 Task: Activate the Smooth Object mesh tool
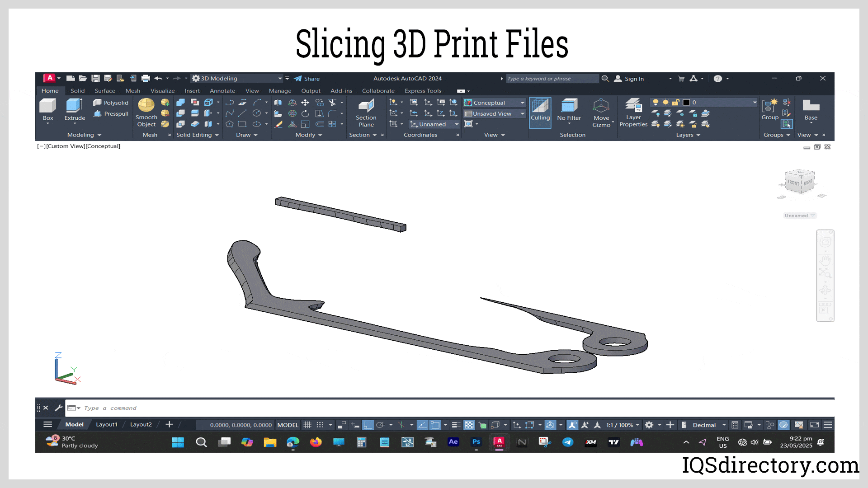[146, 106]
